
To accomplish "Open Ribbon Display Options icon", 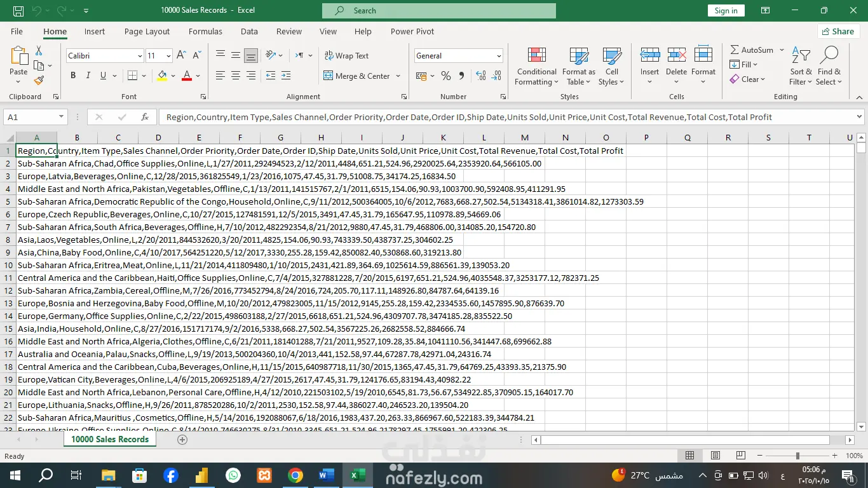I will (x=766, y=11).
